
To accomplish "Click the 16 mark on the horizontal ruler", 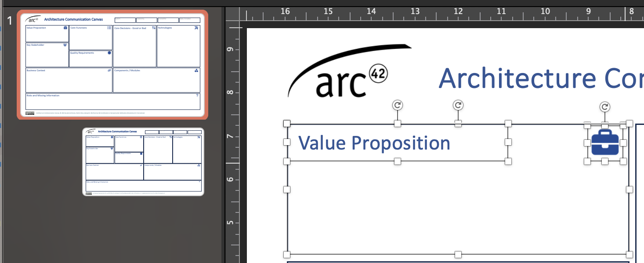I will point(285,11).
